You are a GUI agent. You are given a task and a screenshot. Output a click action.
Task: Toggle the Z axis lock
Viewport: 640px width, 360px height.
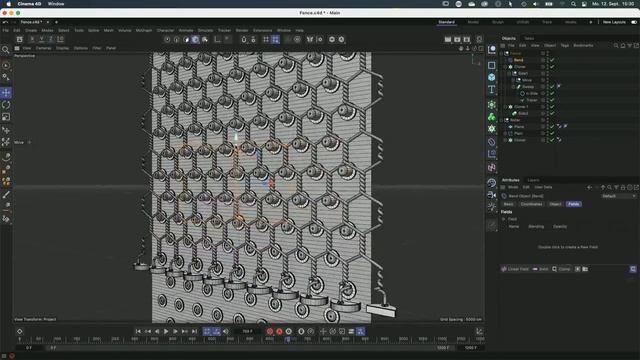(x=51, y=39)
